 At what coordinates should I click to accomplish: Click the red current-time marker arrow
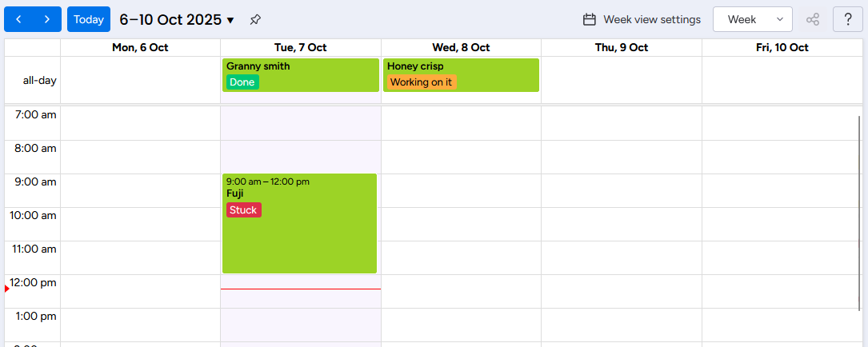tap(6, 289)
